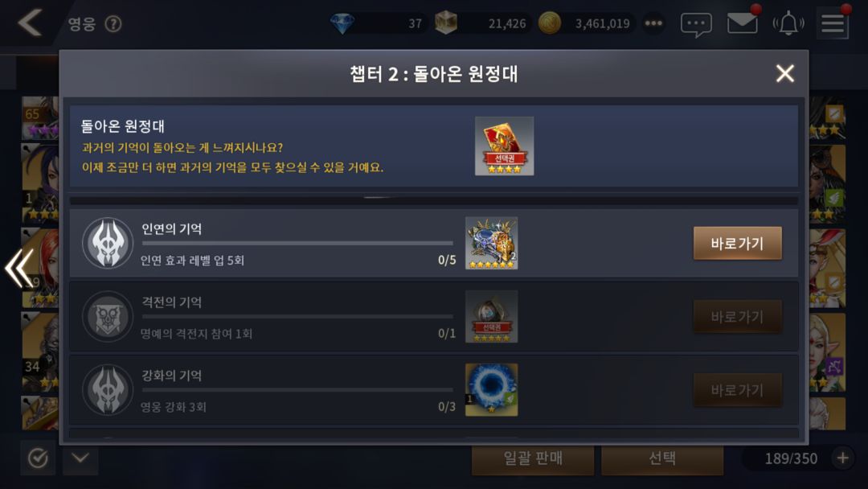Open the mailbox envelope icon
The image size is (868, 489).
click(x=742, y=23)
